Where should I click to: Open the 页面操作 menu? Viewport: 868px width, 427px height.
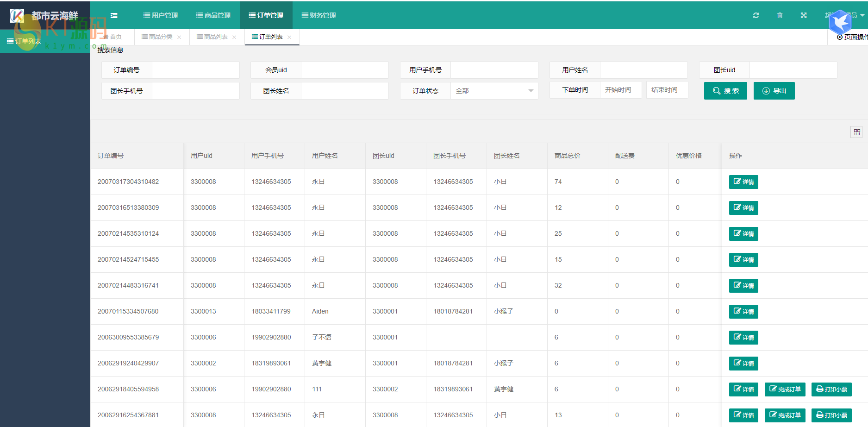tap(852, 37)
